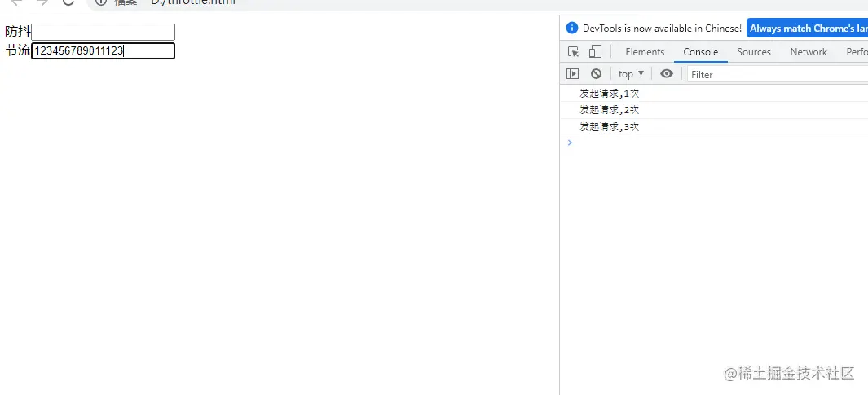Create live expression with eye icon
Viewport: 868px width, 395px height.
pyautogui.click(x=667, y=73)
